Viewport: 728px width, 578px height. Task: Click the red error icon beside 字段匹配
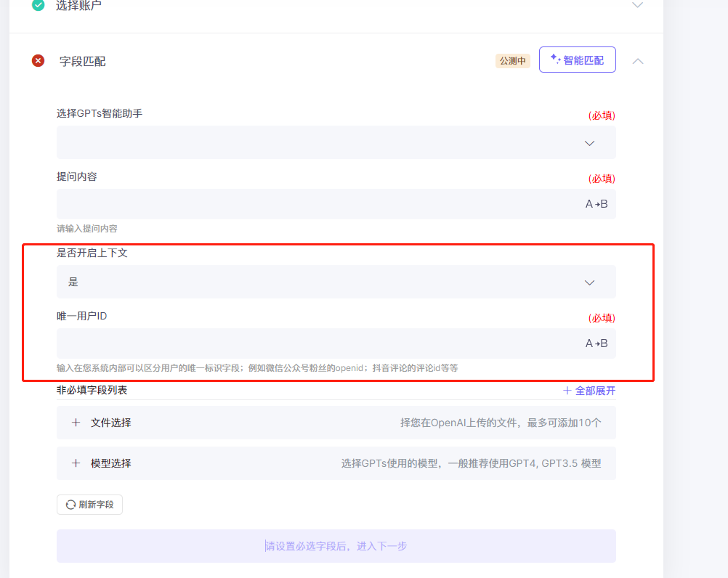click(x=38, y=61)
